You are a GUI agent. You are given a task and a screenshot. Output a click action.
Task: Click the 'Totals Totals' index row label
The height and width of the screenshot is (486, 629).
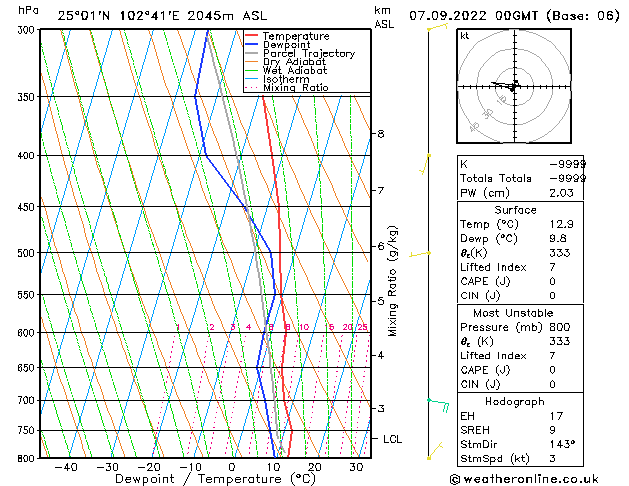tap(496, 178)
